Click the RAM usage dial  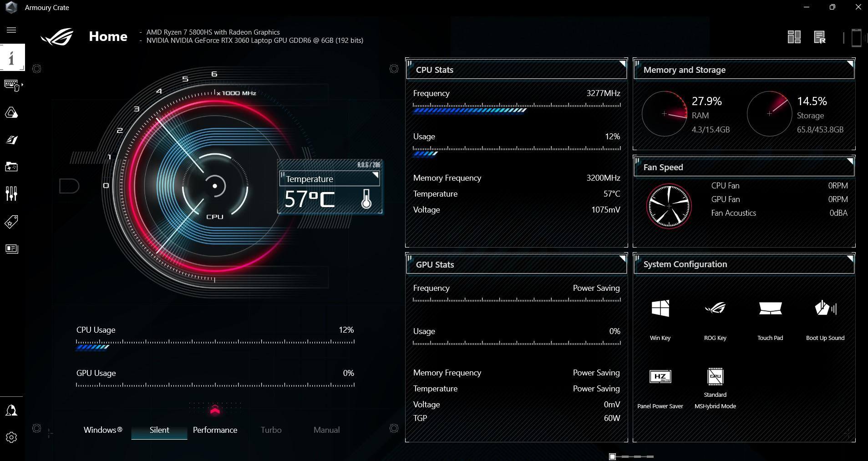tap(664, 114)
